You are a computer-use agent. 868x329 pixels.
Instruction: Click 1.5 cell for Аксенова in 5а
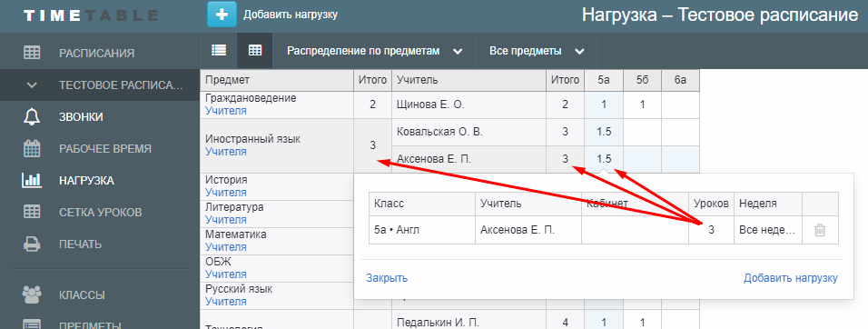click(604, 160)
